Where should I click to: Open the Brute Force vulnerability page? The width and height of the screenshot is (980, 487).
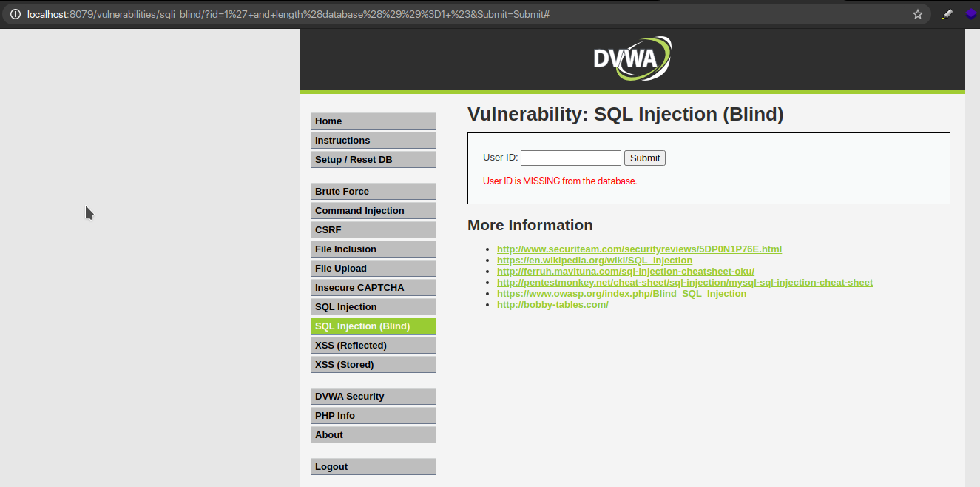tap(374, 192)
